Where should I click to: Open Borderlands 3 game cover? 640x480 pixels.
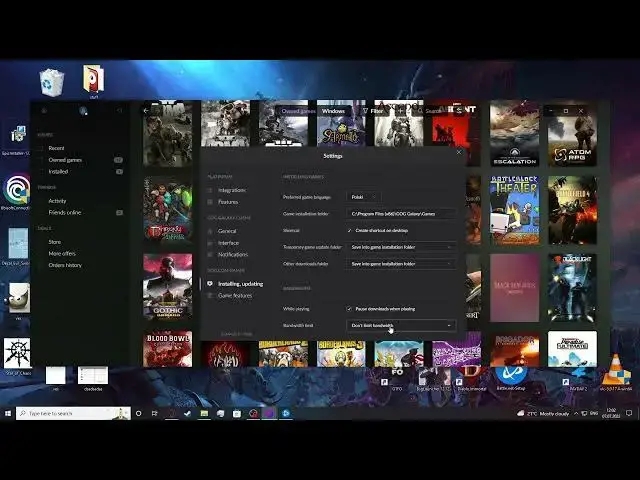(x=341, y=353)
